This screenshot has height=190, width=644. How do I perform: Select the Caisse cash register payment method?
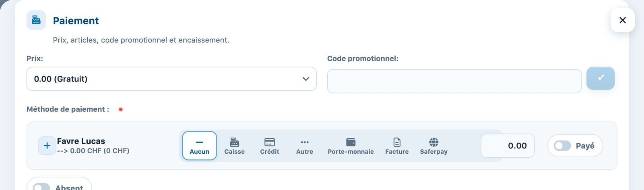coord(234,146)
